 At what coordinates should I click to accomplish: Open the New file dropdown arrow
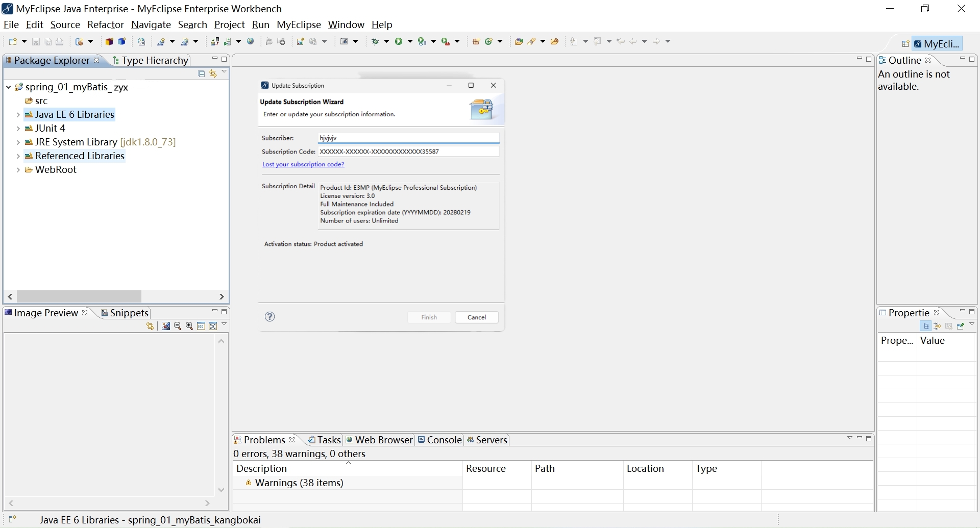24,41
